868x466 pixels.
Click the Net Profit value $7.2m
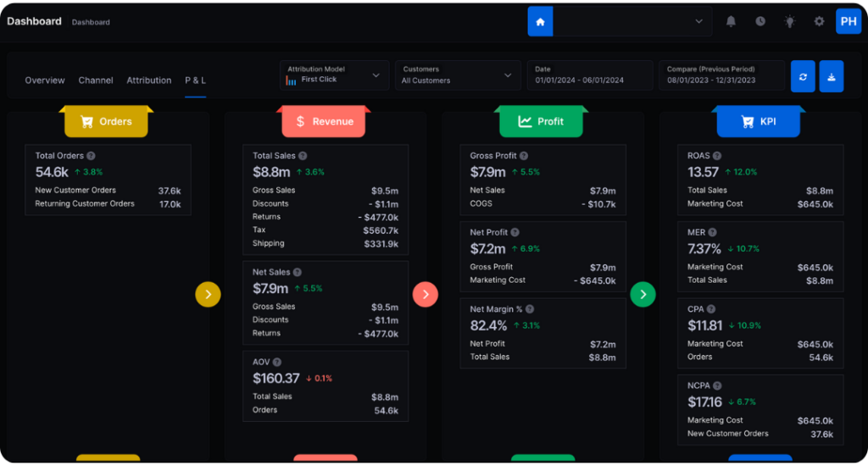point(487,249)
